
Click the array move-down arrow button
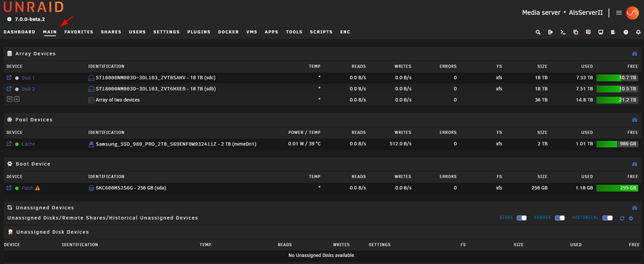coord(10,99)
